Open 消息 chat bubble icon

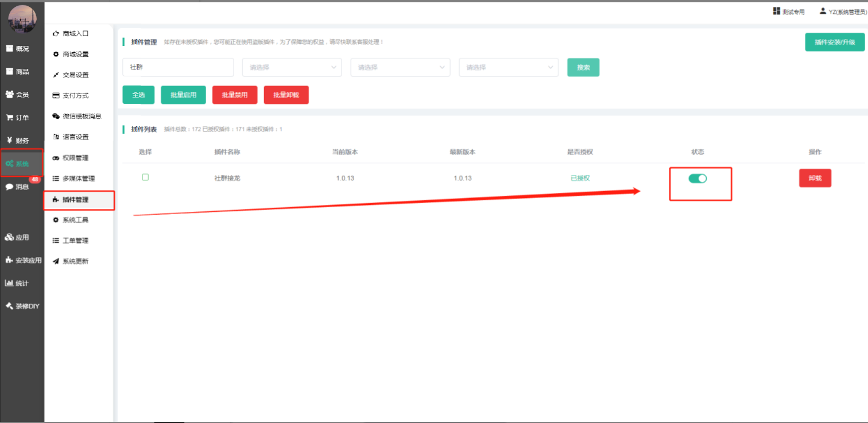(x=10, y=187)
